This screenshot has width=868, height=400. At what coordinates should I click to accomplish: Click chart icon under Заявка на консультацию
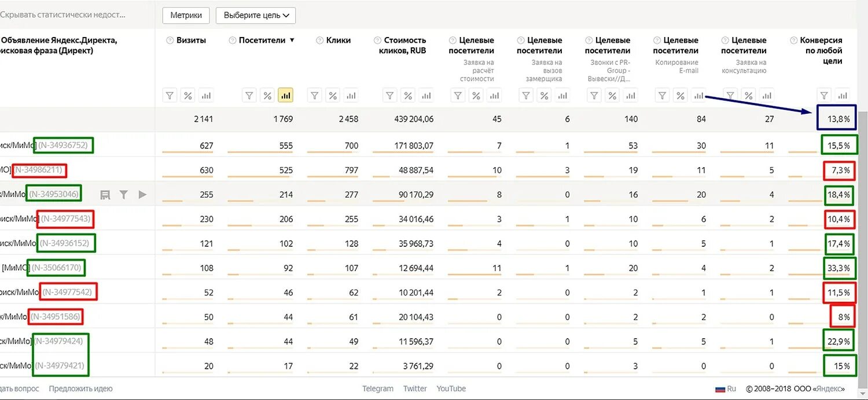pos(767,95)
